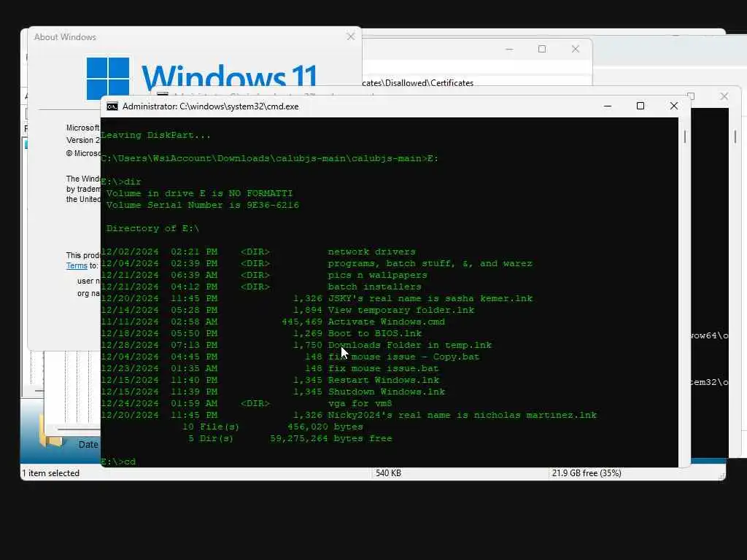Close the Administrator cmd.exe window
The image size is (747, 560).
coord(673,106)
